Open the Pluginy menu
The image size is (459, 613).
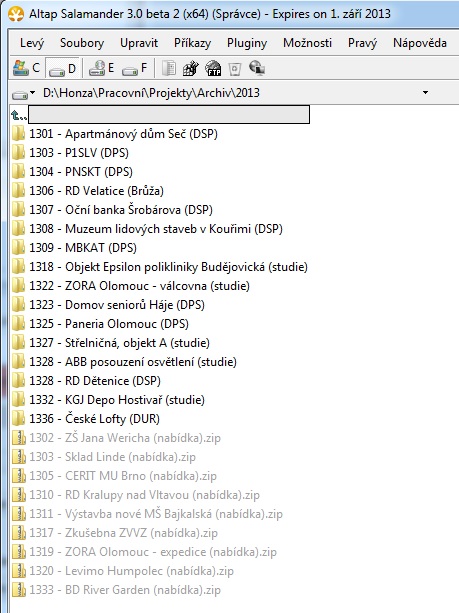click(247, 43)
